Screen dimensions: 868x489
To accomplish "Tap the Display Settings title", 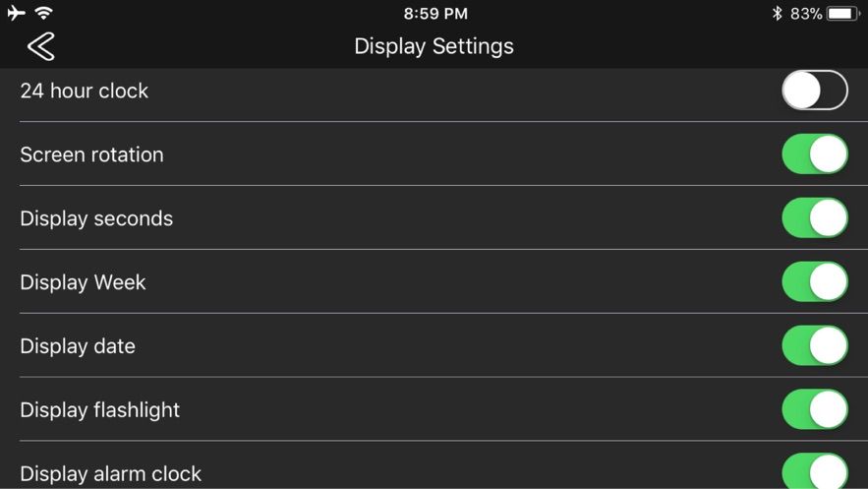I will [x=434, y=46].
